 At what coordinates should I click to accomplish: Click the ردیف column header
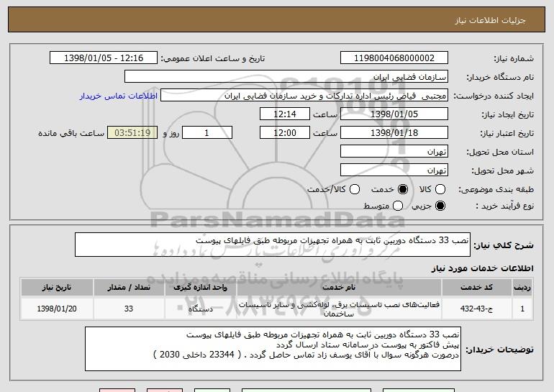[x=522, y=288]
